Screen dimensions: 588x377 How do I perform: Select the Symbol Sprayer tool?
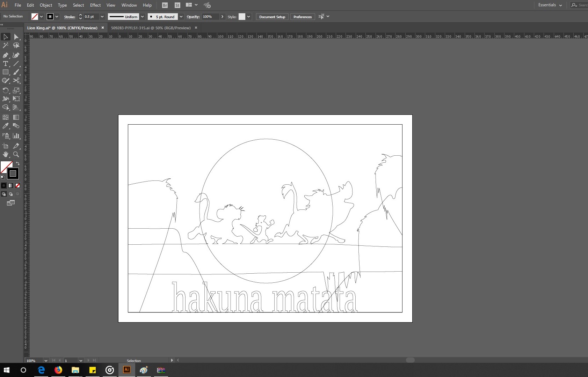click(x=6, y=136)
